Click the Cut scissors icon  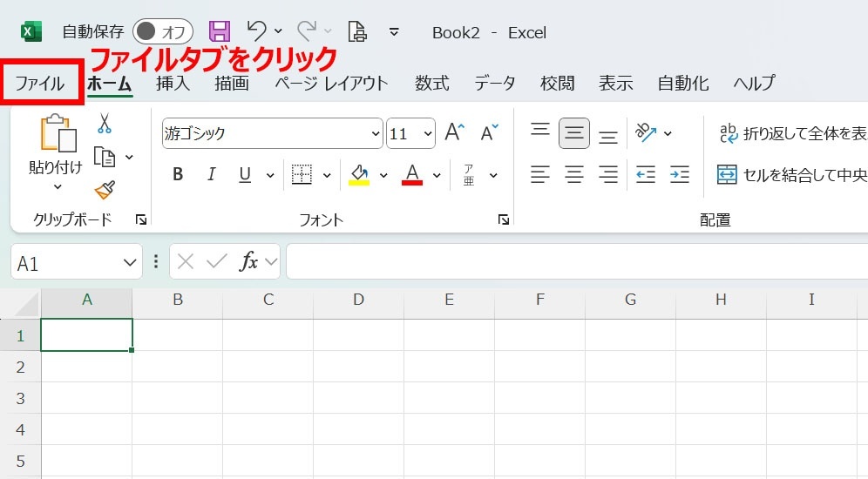coord(104,124)
